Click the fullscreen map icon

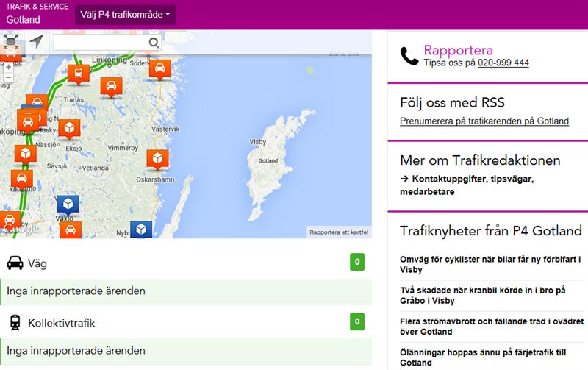[12, 43]
